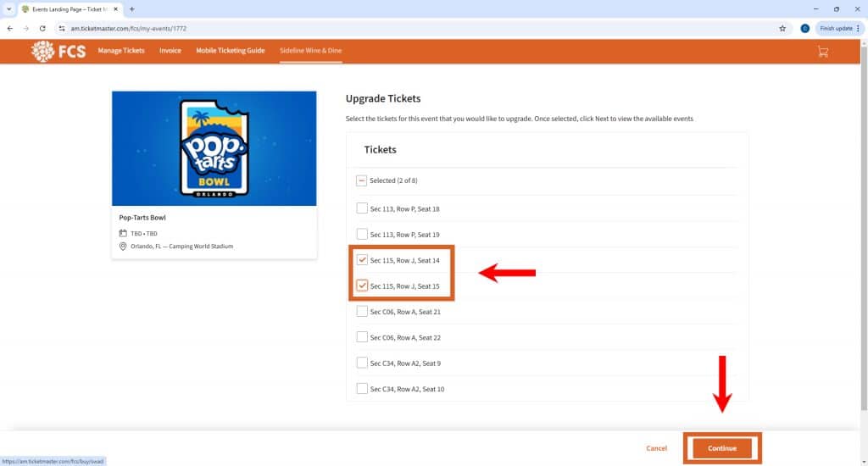
Task: Click the calendar icon beside TBD
Action: tap(123, 233)
